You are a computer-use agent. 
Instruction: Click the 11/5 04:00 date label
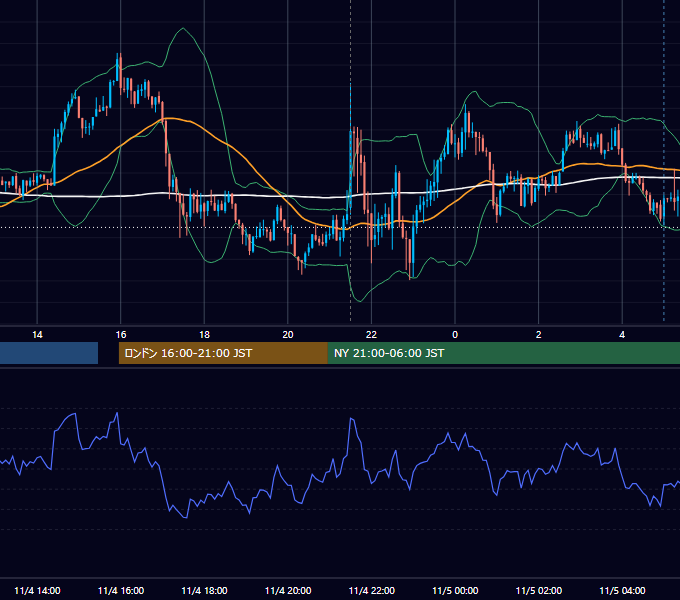[622, 590]
